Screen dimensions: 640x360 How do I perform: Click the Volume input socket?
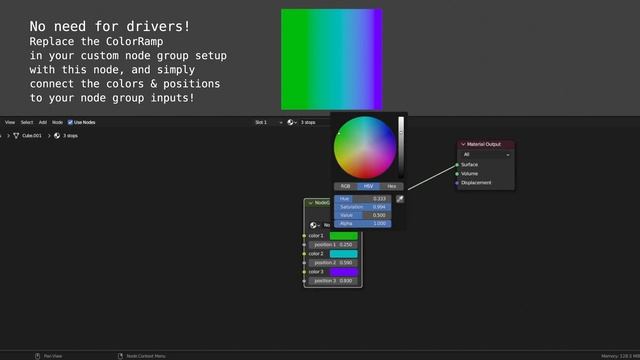point(457,174)
